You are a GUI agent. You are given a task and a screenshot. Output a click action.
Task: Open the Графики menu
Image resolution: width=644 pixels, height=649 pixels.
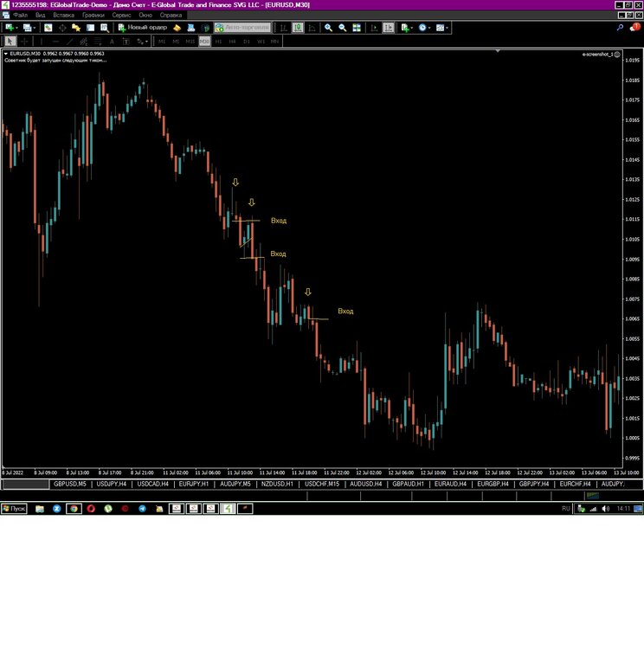pyautogui.click(x=93, y=15)
